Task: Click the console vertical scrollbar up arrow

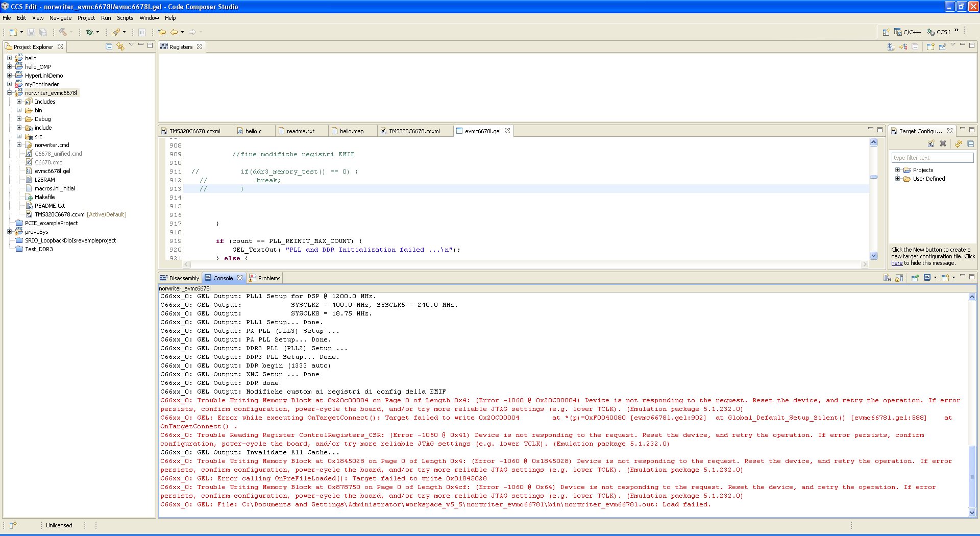Action: (x=972, y=297)
